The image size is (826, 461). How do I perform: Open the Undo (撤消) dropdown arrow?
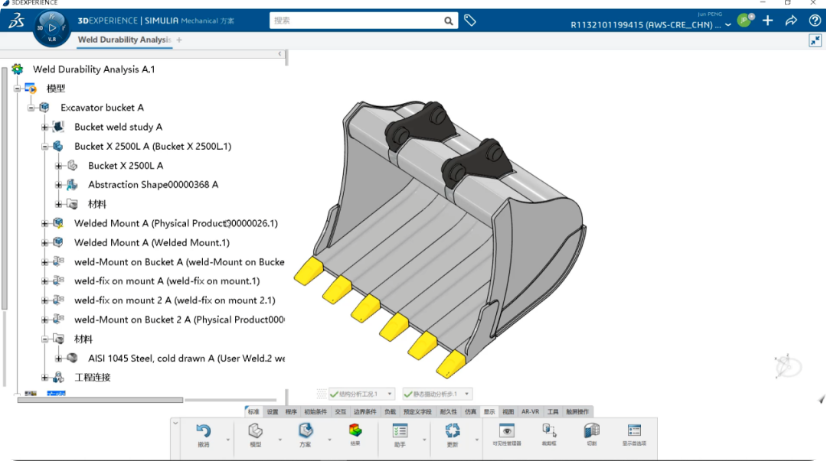[x=228, y=439]
